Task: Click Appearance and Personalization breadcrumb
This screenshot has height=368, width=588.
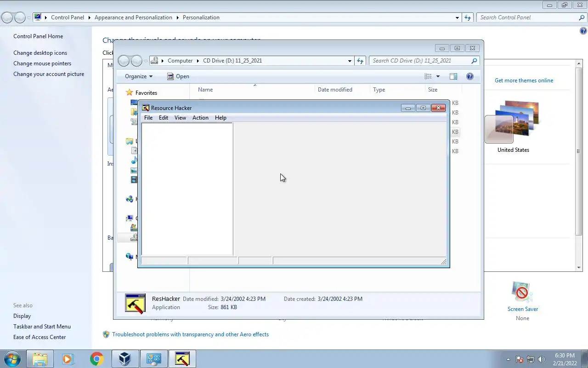Action: click(x=133, y=17)
